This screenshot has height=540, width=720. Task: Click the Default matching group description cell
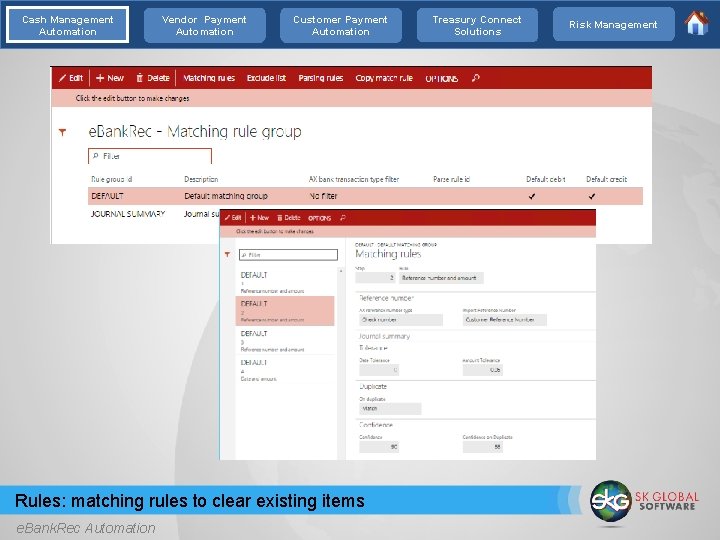(x=226, y=196)
